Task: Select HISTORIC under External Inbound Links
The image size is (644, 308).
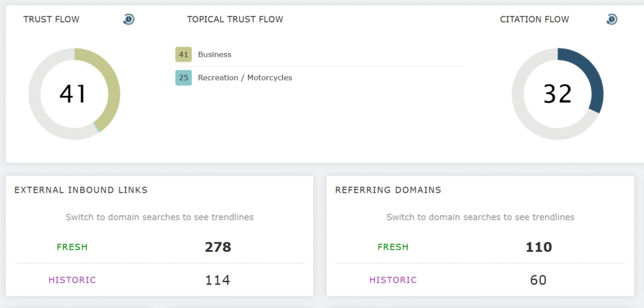Action: pyautogui.click(x=72, y=280)
